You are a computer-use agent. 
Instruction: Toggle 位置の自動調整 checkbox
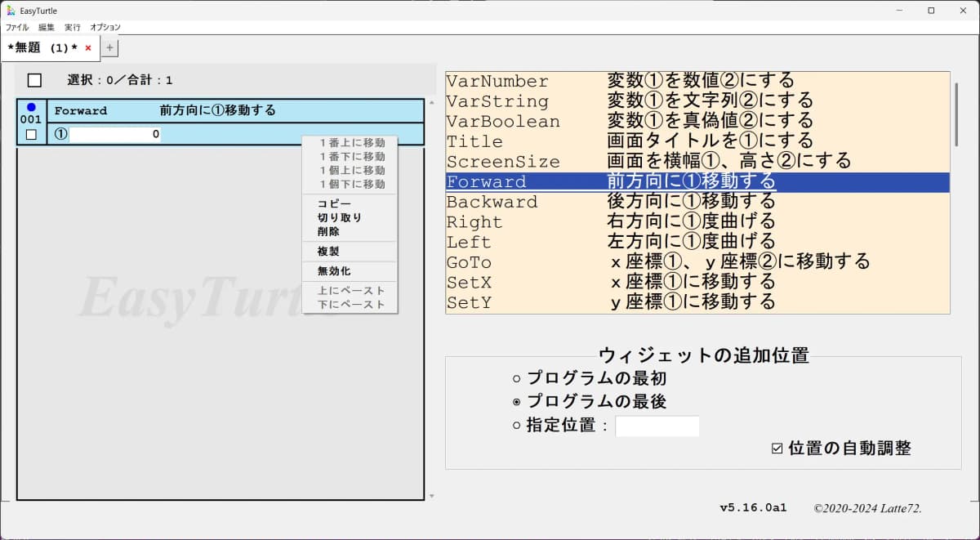coord(777,449)
